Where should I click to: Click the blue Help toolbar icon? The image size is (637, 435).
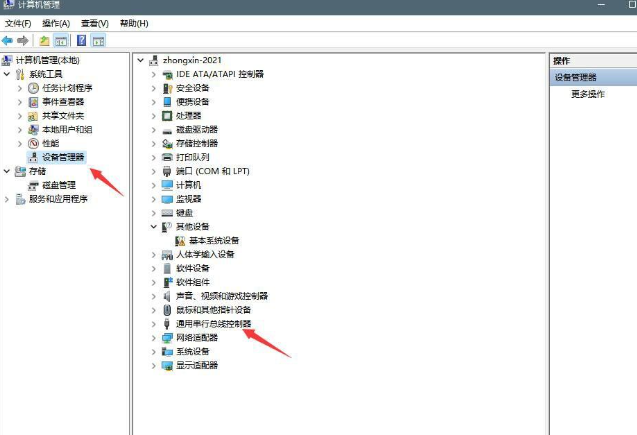point(81,41)
